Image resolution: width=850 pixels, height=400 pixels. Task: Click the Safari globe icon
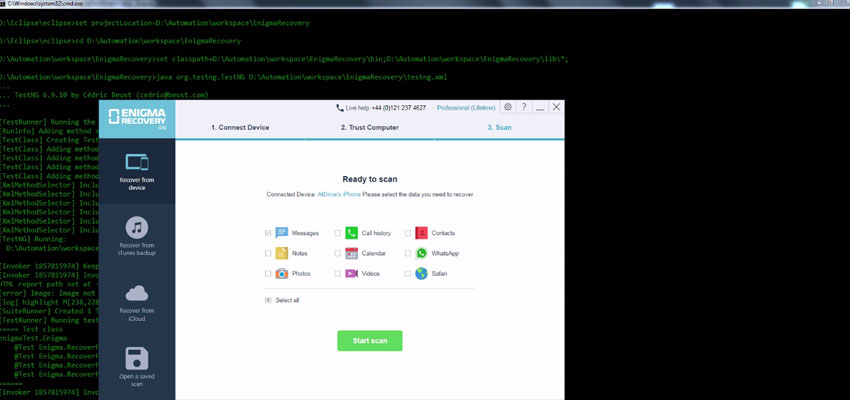tap(421, 274)
